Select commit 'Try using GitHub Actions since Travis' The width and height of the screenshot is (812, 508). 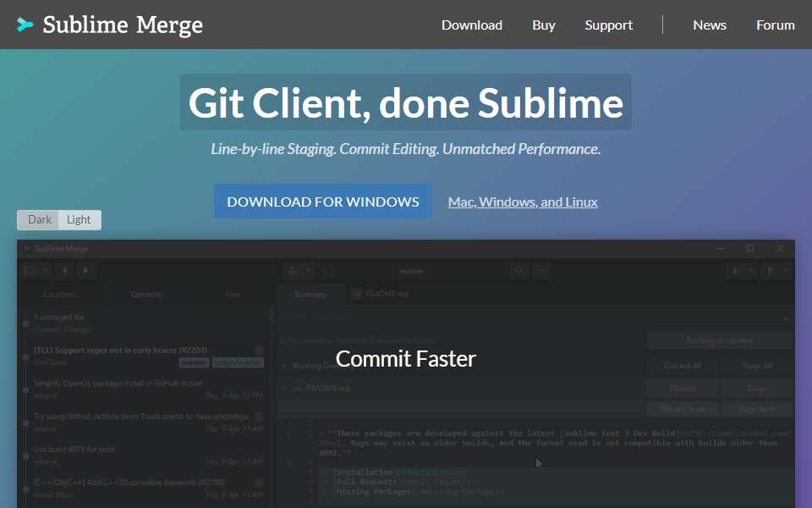point(143,422)
